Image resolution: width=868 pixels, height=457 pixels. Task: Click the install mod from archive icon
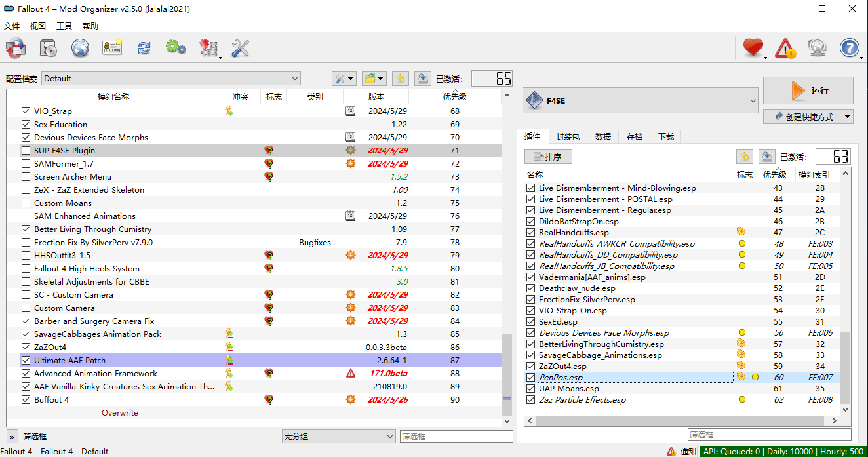coord(16,48)
